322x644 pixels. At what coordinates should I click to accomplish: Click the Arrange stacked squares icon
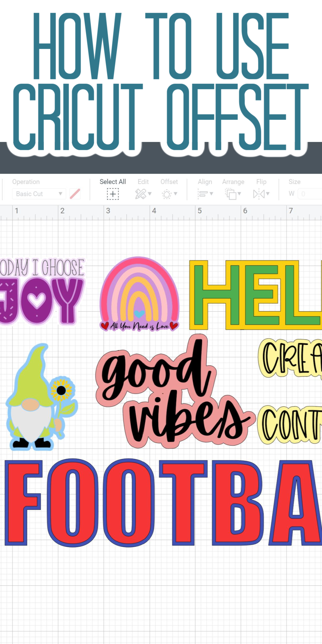click(x=231, y=194)
